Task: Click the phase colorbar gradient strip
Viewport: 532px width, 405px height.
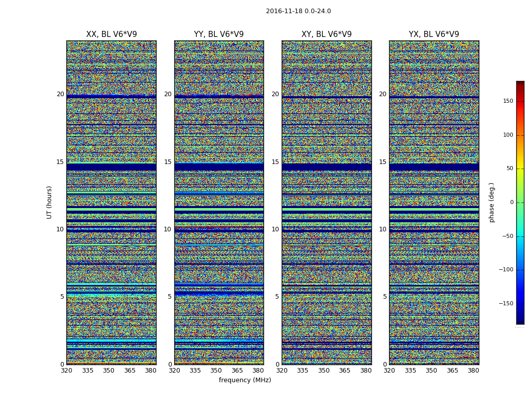Action: pyautogui.click(x=520, y=202)
